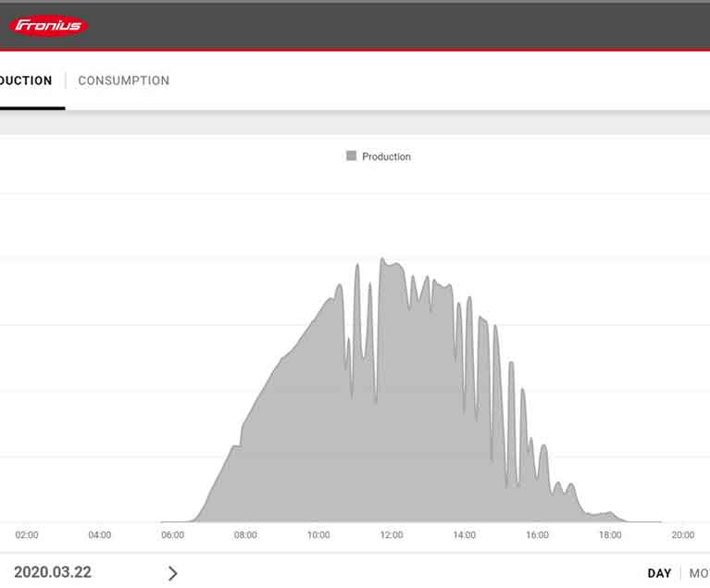Select the PRODUCTION tab

coord(26,81)
